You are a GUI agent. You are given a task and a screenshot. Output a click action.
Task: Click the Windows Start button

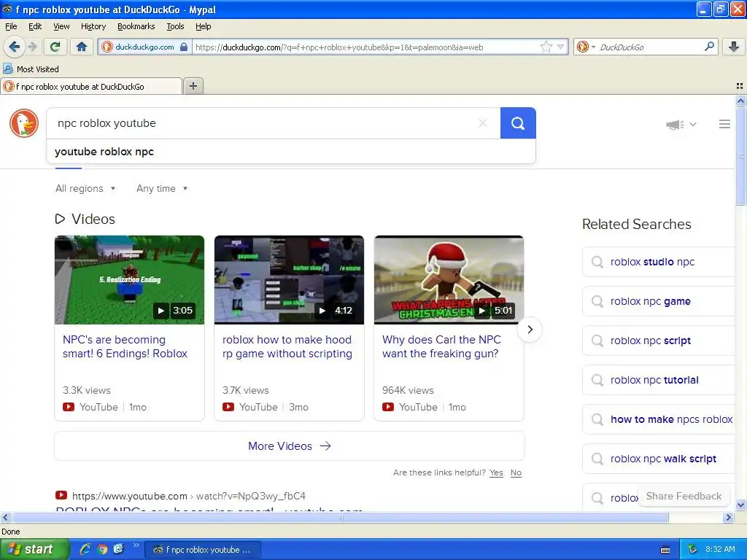tap(34, 550)
